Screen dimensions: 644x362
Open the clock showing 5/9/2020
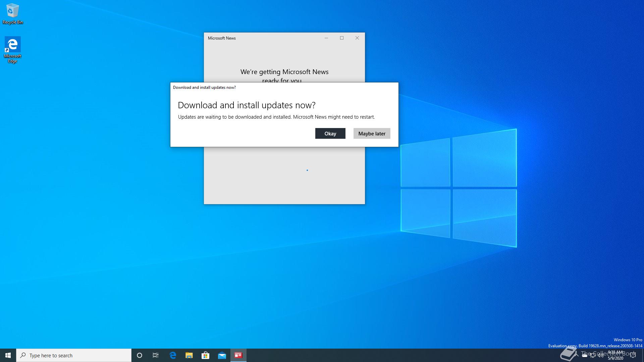pyautogui.click(x=615, y=355)
